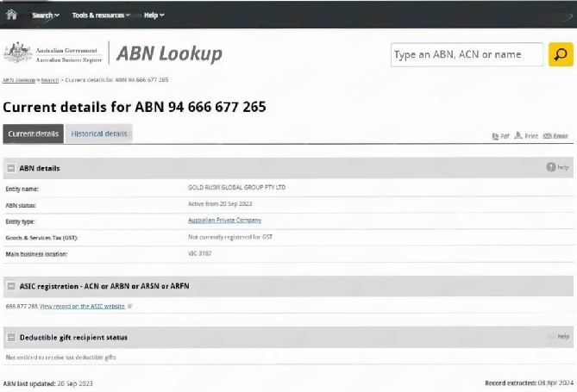The image size is (577, 392).
Task: Select Record extracted 08 Apr 2024 text
Action: [529, 383]
